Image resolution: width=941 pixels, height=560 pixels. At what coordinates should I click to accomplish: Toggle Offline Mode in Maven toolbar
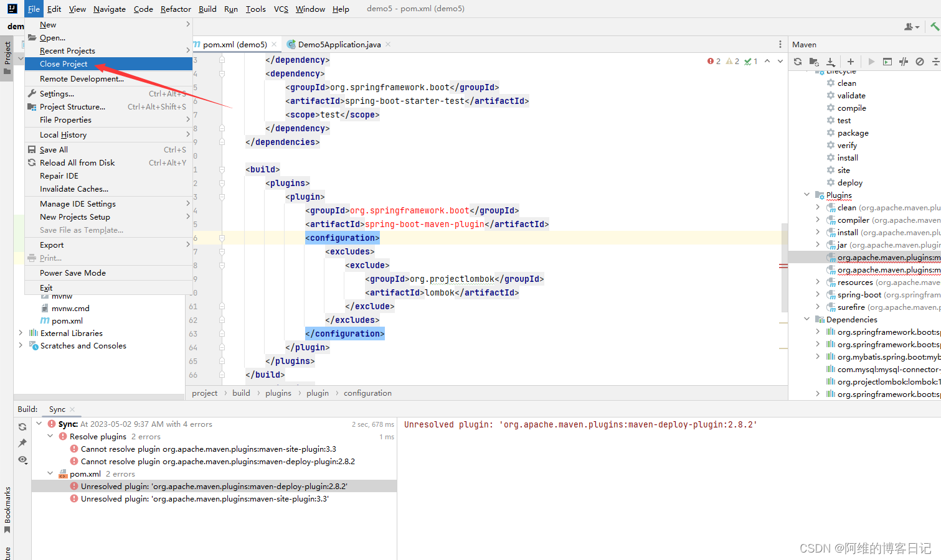point(920,62)
